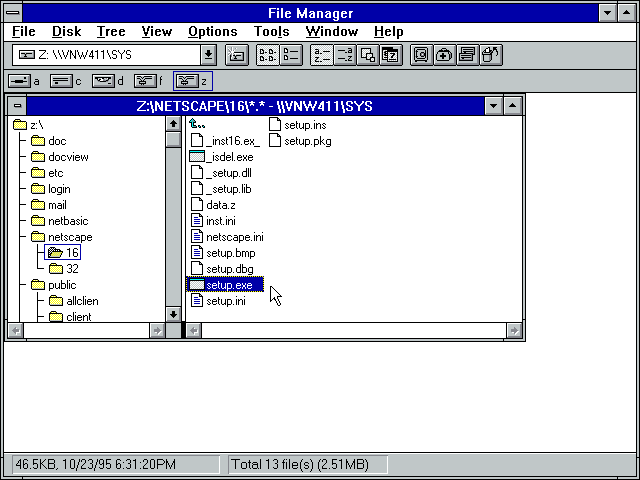The height and width of the screenshot is (480, 640).
Task: Click the safe/vault tool icon in toolbar
Action: tap(422, 55)
